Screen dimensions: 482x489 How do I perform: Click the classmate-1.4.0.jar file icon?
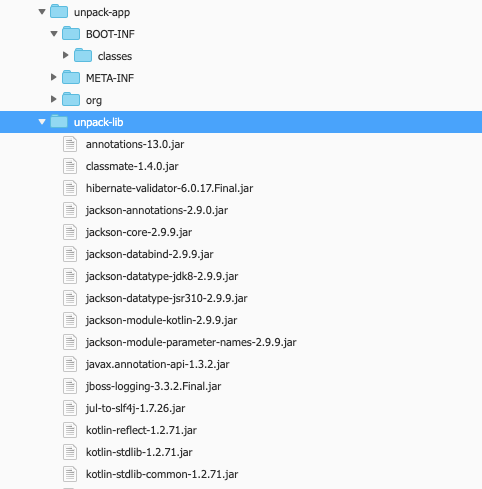click(x=70, y=166)
